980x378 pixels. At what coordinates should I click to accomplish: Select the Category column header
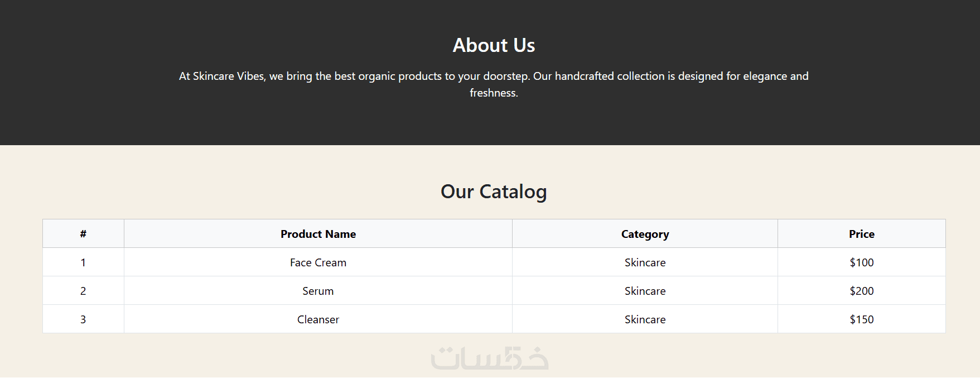click(x=645, y=234)
